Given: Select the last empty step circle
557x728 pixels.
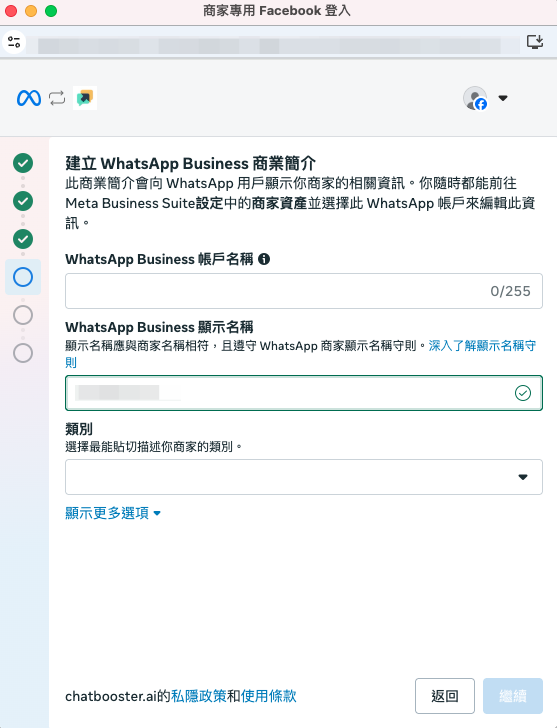Looking at the screenshot, I should [x=23, y=353].
